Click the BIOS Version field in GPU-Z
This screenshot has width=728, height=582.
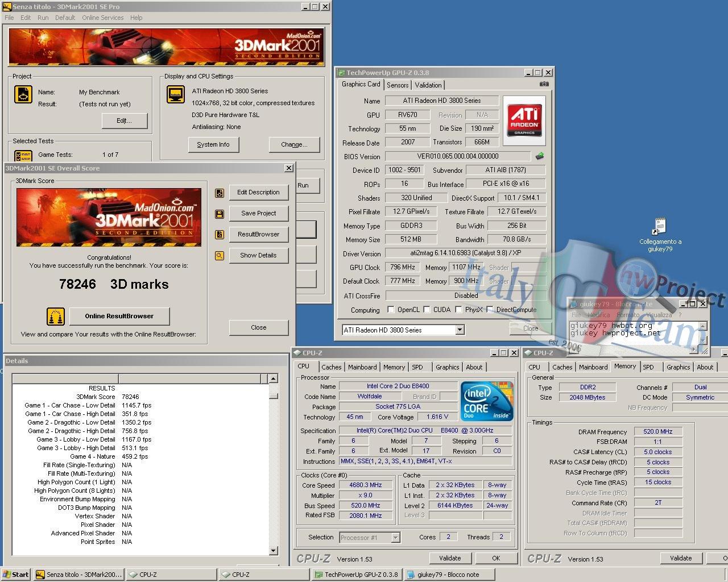[x=458, y=156]
